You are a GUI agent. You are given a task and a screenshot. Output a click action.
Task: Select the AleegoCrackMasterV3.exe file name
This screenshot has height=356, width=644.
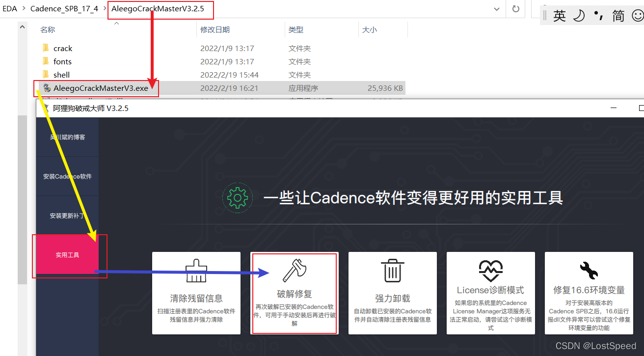[x=101, y=88]
